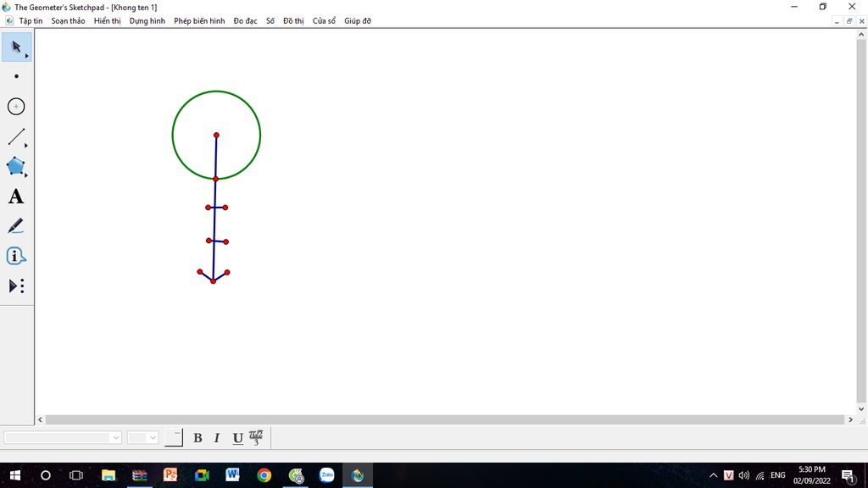Minimize the inner document window

[x=837, y=21]
